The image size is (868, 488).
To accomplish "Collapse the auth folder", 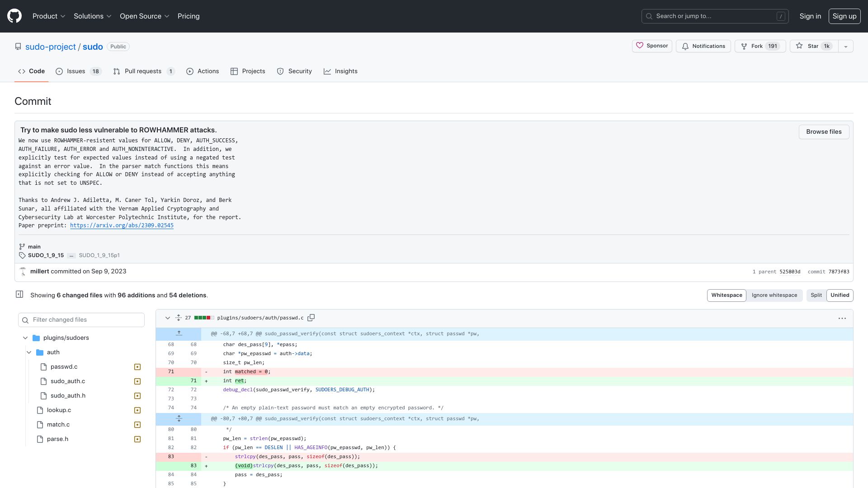I will point(29,352).
